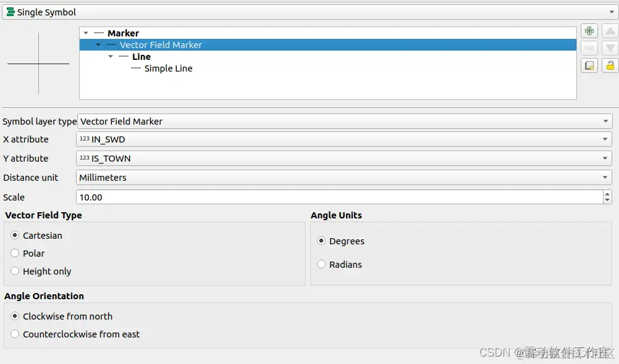Increase Scale value with up stepper
619x364 pixels.
[607, 194]
